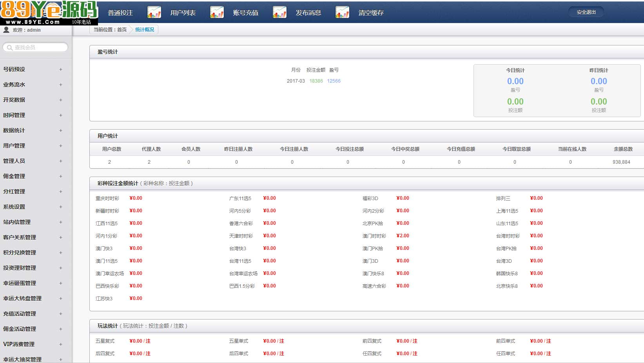Click the 安全退出 logout button
Image resolution: width=644 pixels, height=363 pixels.
tap(586, 12)
